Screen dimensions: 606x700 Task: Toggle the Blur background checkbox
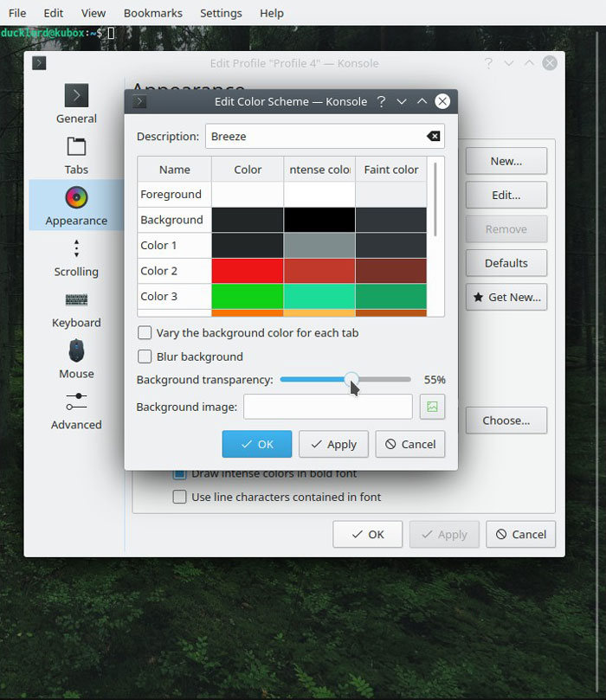pyautogui.click(x=145, y=356)
